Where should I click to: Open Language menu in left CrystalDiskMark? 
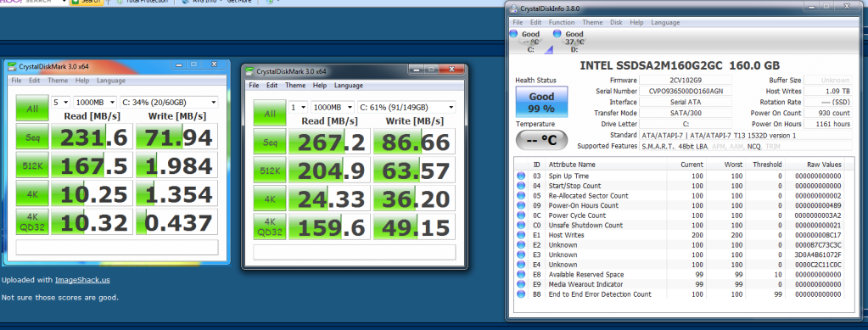[x=110, y=81]
